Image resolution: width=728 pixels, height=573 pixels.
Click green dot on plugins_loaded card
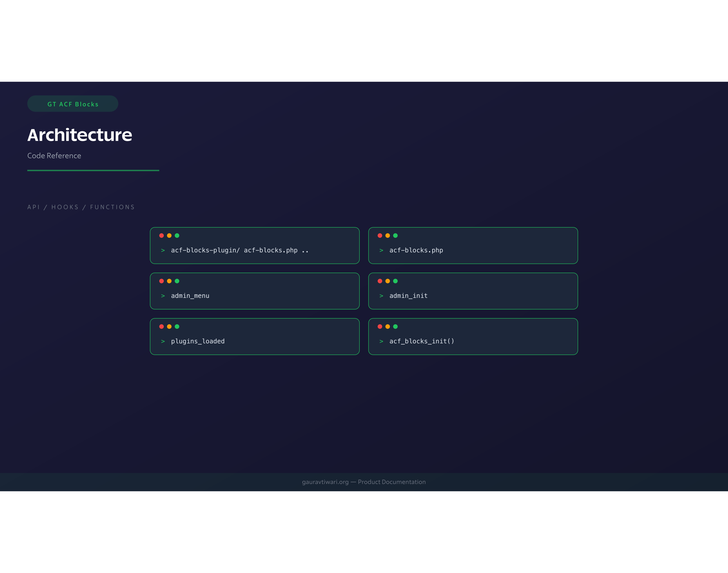point(177,326)
